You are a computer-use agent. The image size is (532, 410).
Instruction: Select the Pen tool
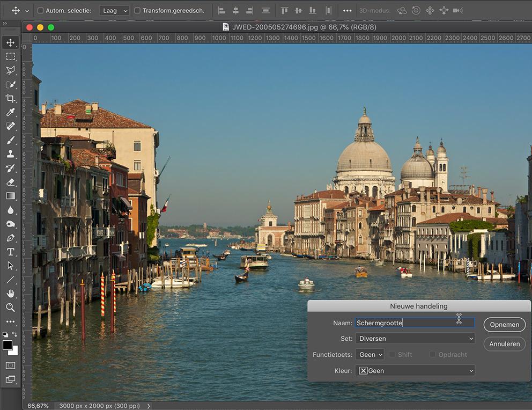(x=10, y=238)
